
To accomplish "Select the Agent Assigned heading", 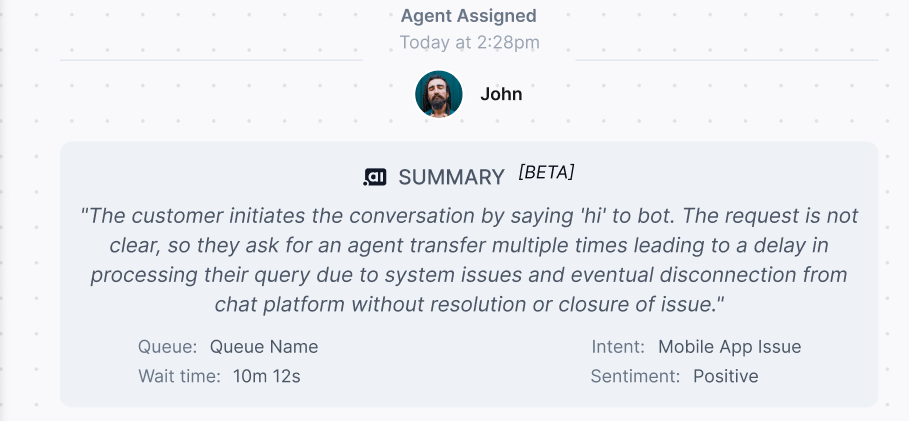I will tap(469, 16).
